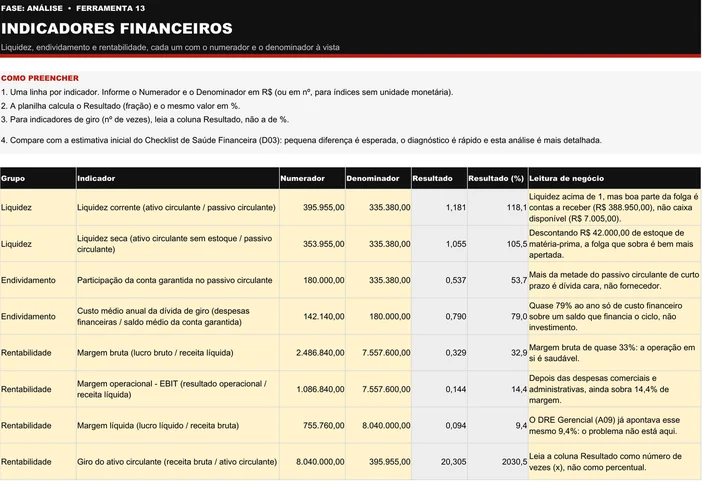Click instruction line 'Uma linha por indicador'
Screen dimensions: 702x484
[227, 92]
